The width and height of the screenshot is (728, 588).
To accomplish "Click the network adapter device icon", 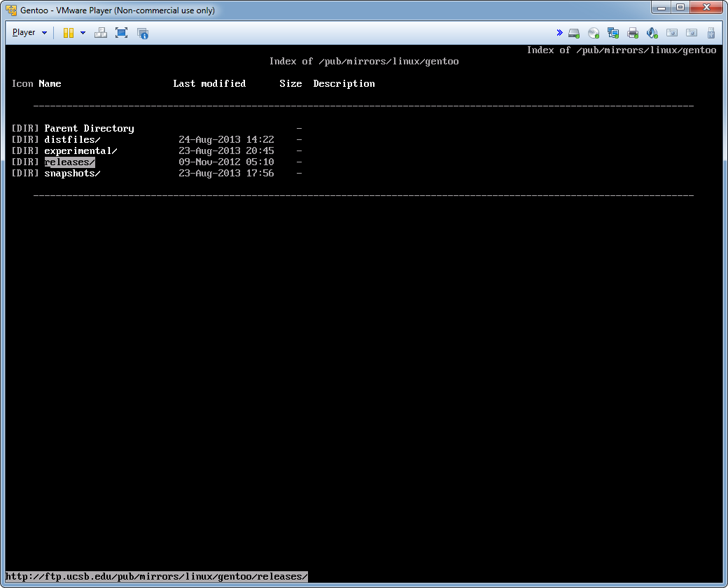I will point(613,33).
